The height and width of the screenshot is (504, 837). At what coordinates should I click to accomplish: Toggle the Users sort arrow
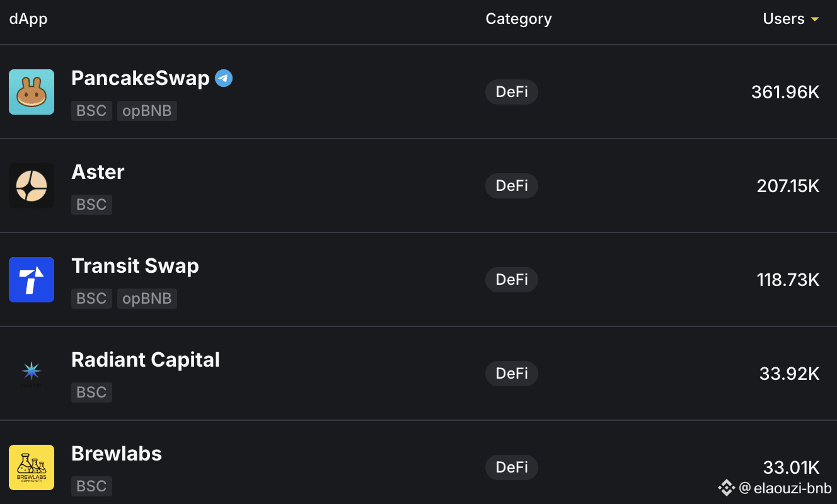tap(815, 20)
